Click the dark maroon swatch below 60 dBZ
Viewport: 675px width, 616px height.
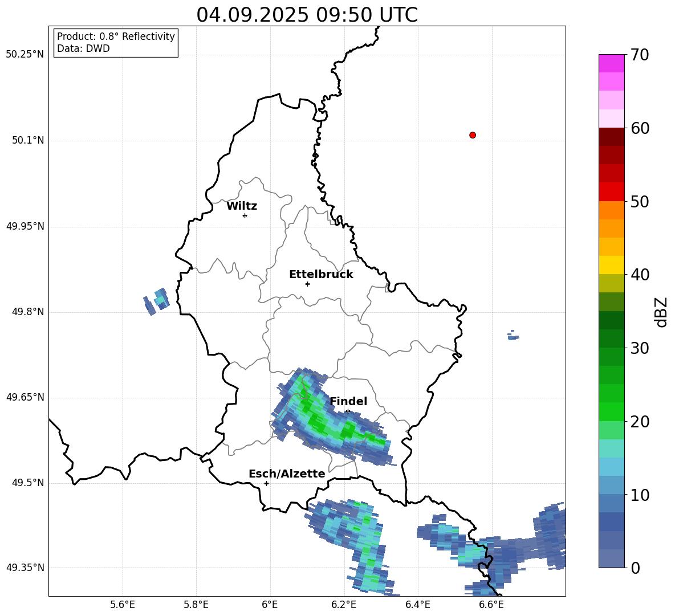[x=611, y=137]
